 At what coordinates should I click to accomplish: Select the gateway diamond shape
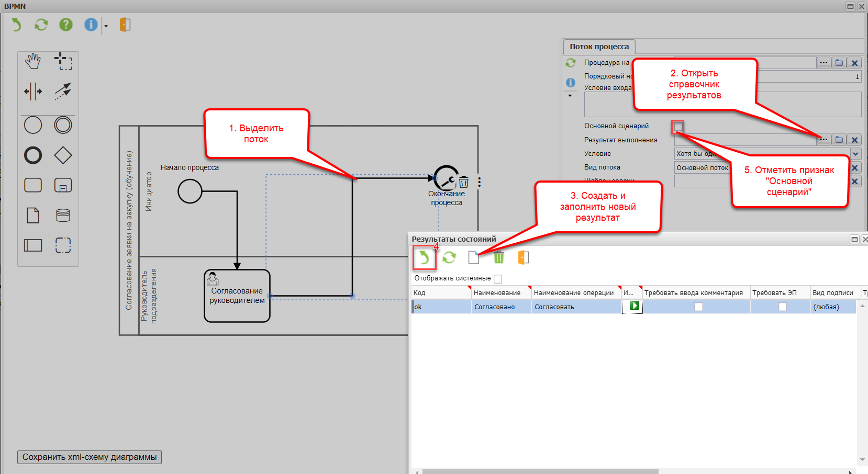(x=63, y=155)
